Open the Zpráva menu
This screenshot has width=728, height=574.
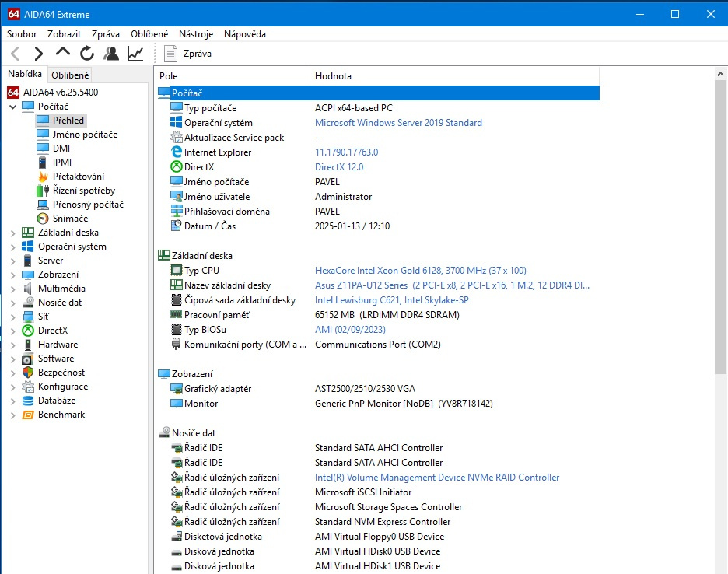106,34
